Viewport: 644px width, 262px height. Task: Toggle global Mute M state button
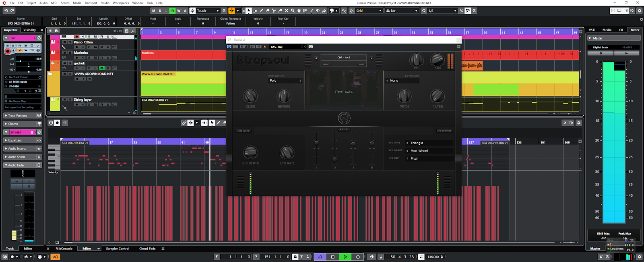(x=153, y=10)
